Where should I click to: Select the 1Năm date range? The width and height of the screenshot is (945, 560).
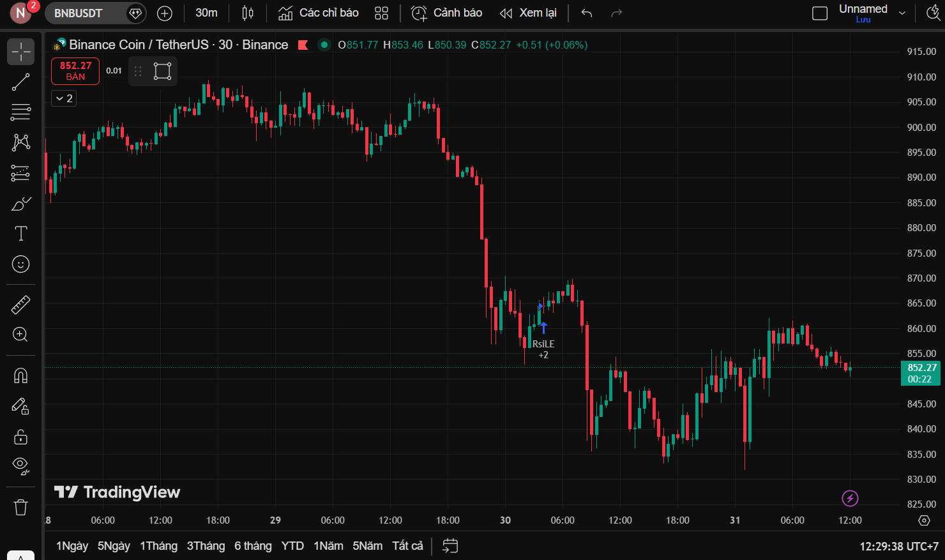[328, 546]
